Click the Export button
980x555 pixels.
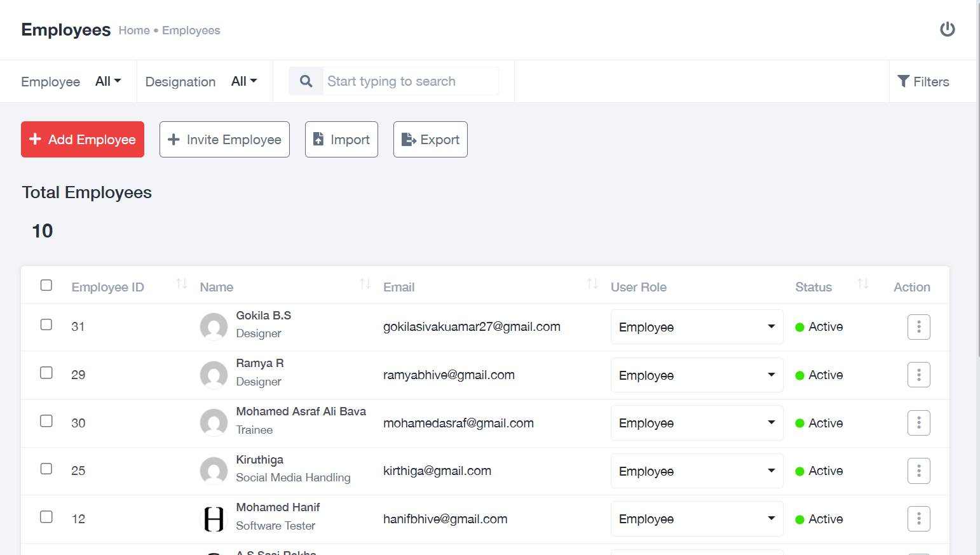coord(430,139)
